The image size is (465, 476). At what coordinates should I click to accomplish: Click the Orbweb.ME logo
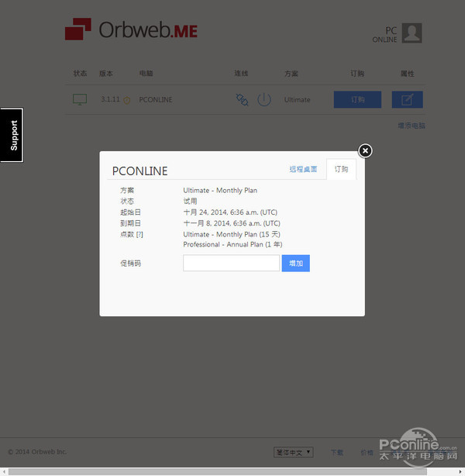pos(131,29)
